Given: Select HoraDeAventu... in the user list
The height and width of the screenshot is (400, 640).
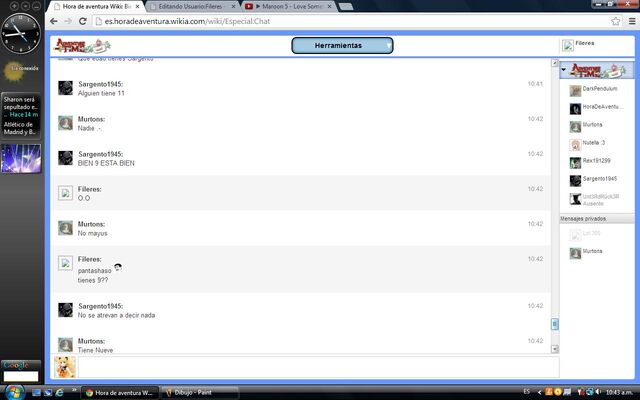Looking at the screenshot, I should (x=596, y=108).
